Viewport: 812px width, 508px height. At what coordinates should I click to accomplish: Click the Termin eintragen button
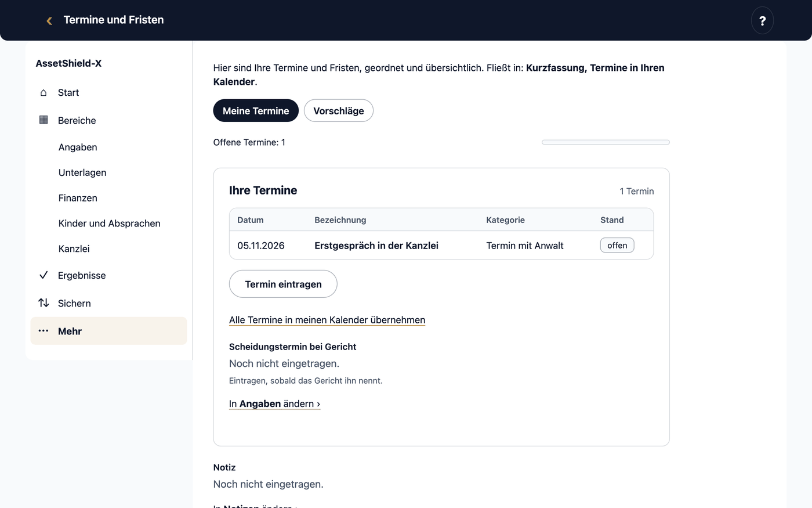click(x=283, y=284)
